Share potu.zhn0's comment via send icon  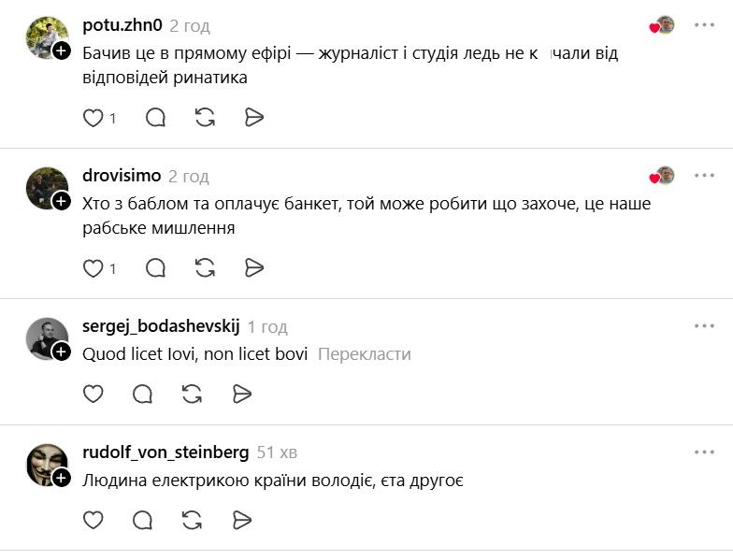coord(253,118)
